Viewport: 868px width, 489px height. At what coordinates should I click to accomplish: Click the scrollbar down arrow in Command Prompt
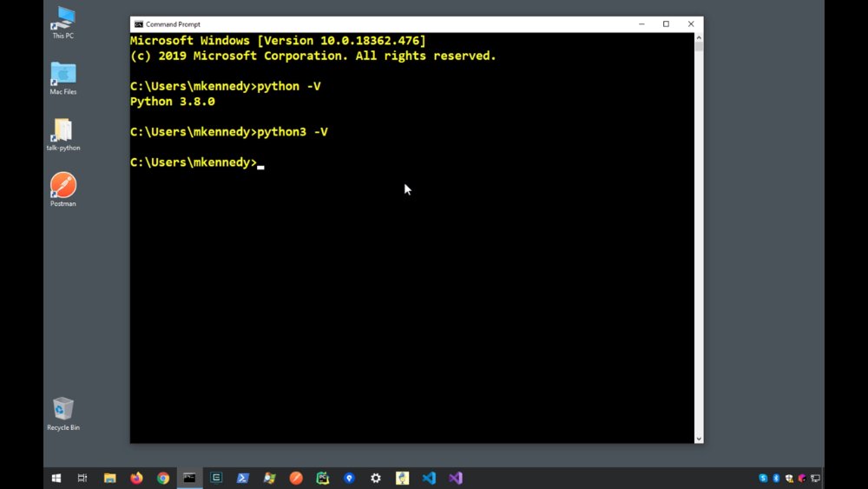click(x=699, y=439)
